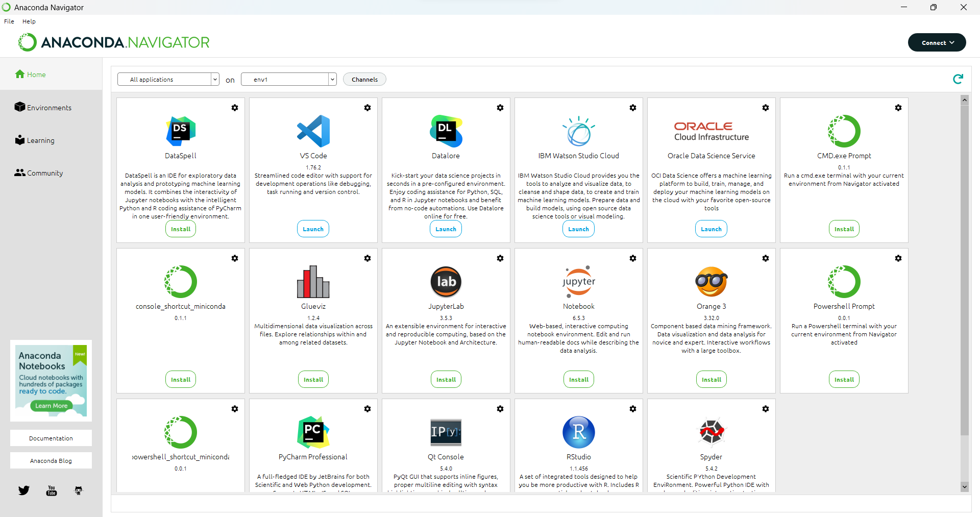This screenshot has width=980, height=517.
Task: Click the Orange 3 application logo
Action: pyautogui.click(x=712, y=282)
